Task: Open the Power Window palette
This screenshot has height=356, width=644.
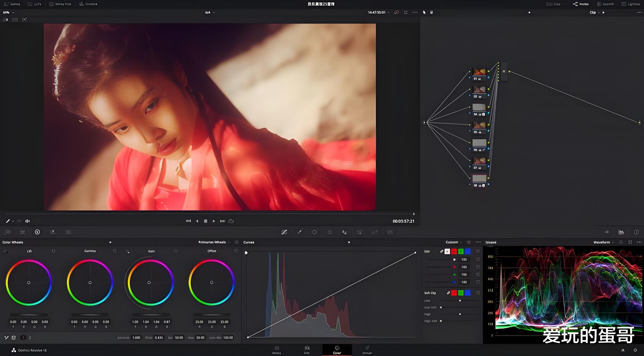Action: pyautogui.click(x=314, y=232)
